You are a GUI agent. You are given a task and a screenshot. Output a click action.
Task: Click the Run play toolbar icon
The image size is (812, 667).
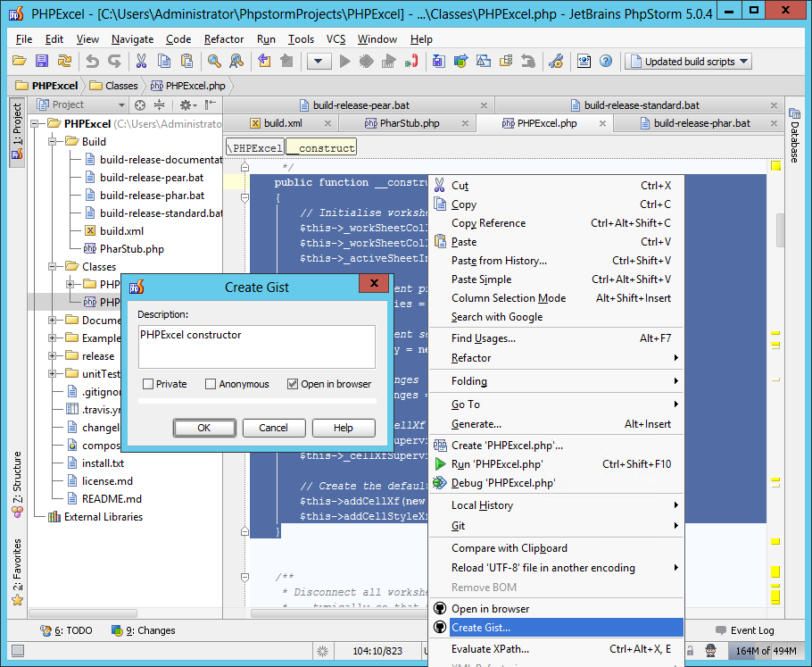(x=345, y=61)
